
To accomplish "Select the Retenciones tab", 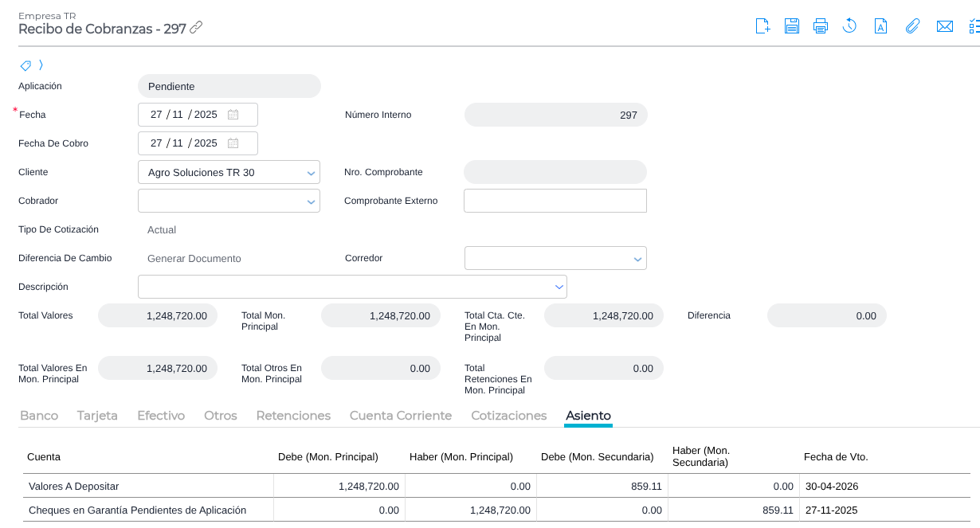I will [293, 416].
